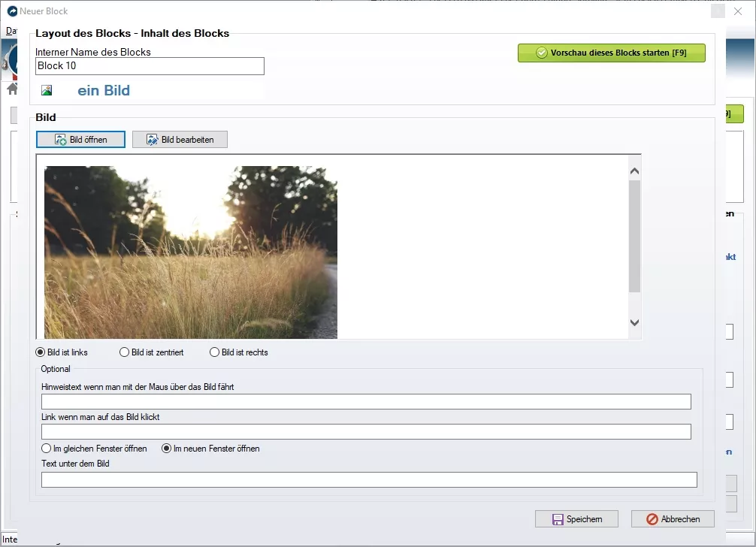Image resolution: width=756 pixels, height=547 pixels.
Task: Start block preview with the F9 button
Action: pos(611,53)
